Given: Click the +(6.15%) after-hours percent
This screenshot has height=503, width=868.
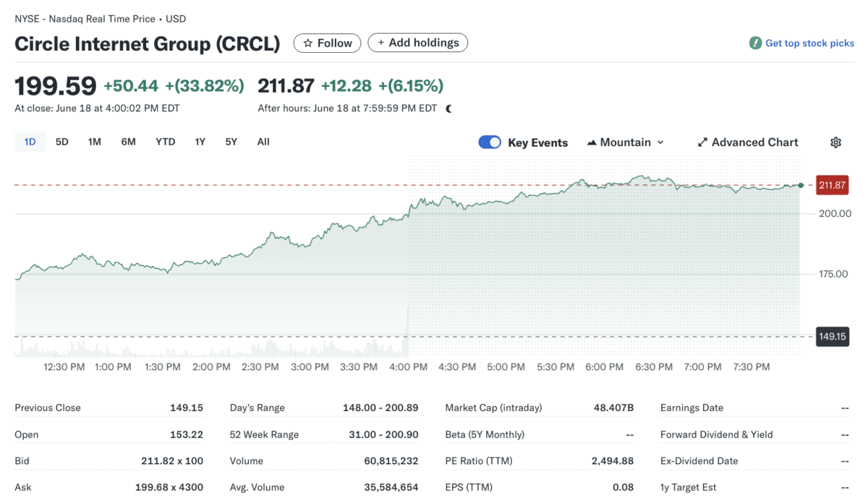Looking at the screenshot, I should 411,86.
